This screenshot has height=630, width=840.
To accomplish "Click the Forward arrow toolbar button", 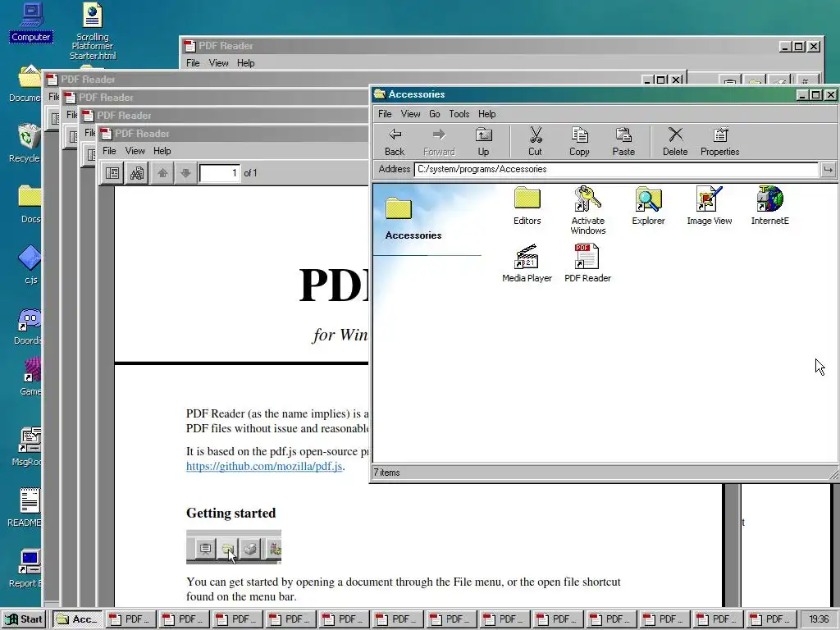I will click(x=439, y=141).
